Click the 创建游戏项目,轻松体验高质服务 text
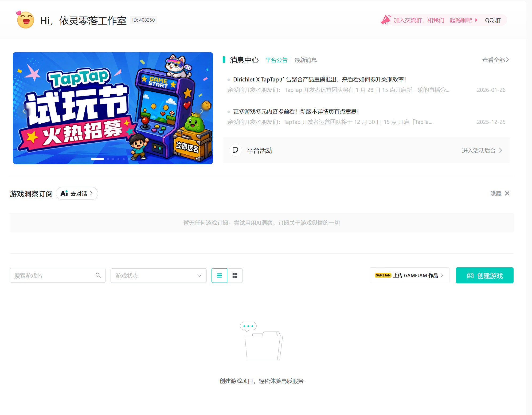Viewport: 532px width, 415px height. click(x=261, y=381)
